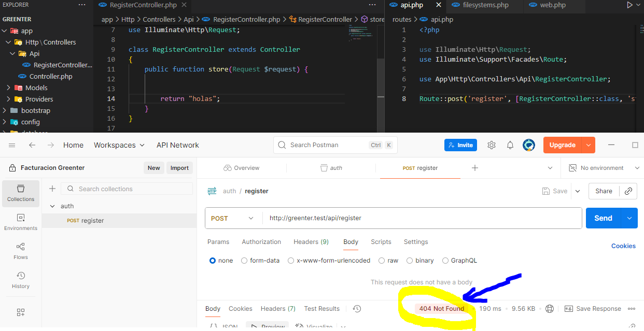Open the Overview tab in Postman
644x331 pixels.
coord(241,168)
